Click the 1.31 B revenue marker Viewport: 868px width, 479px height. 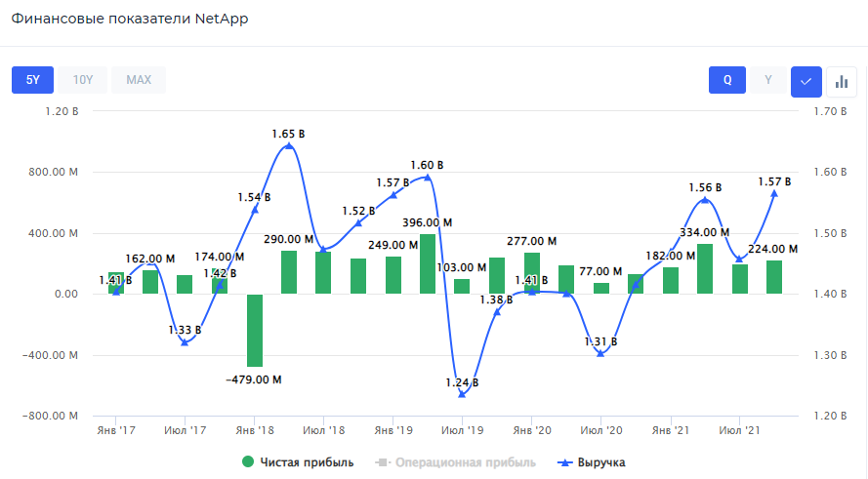click(600, 352)
